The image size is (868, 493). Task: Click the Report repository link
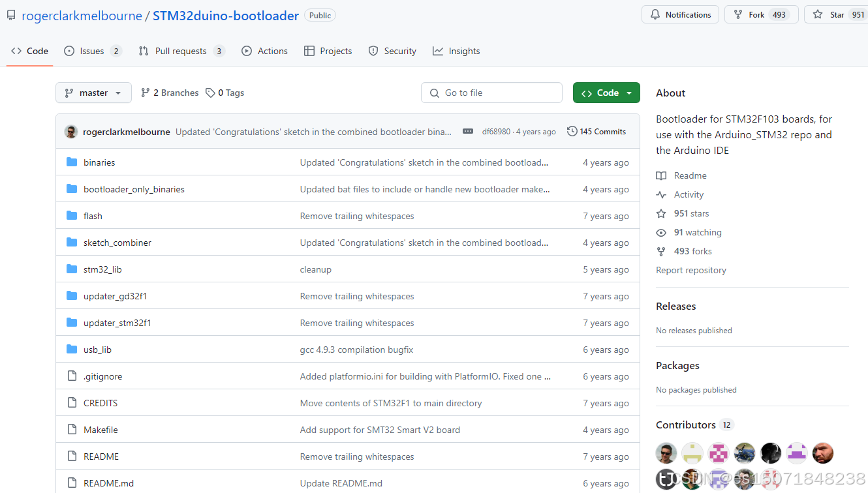[691, 270]
